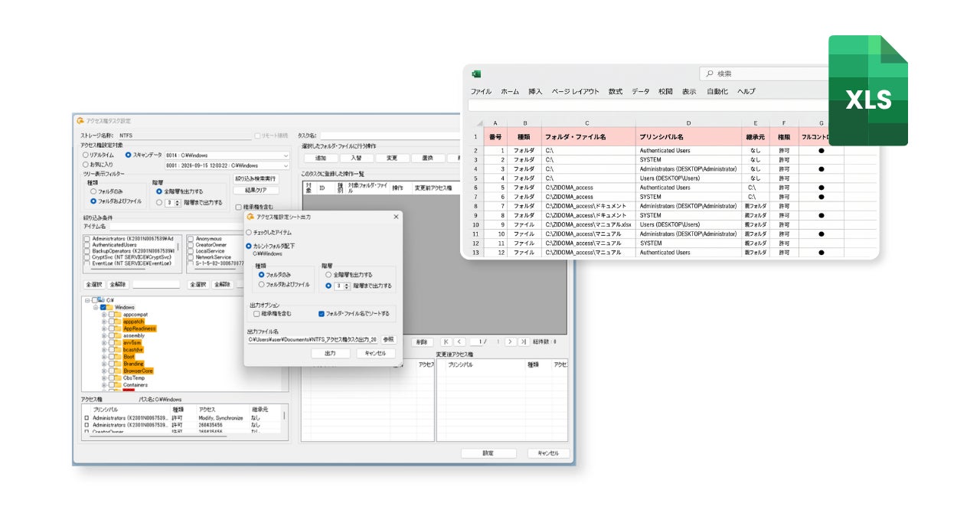Uncheck the Windows folder checkbox in the tree
The image size is (980, 513).
[x=103, y=307]
